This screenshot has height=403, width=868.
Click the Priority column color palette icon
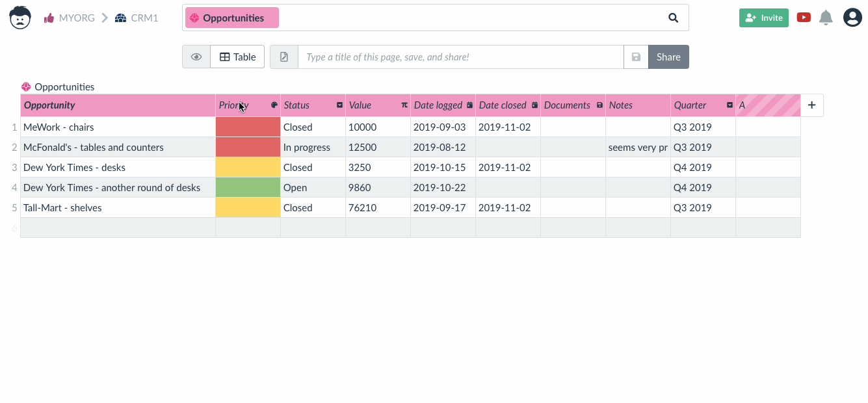click(x=274, y=105)
